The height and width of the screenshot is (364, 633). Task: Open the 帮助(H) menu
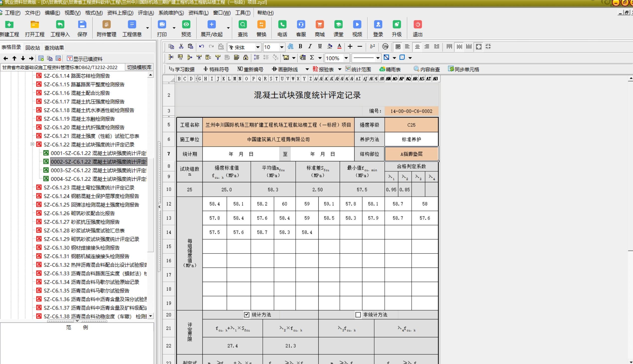(265, 13)
